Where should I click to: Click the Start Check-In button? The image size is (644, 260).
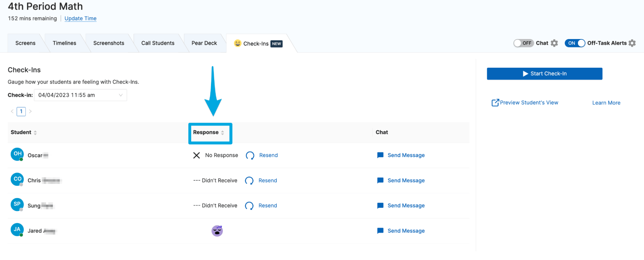[544, 74]
